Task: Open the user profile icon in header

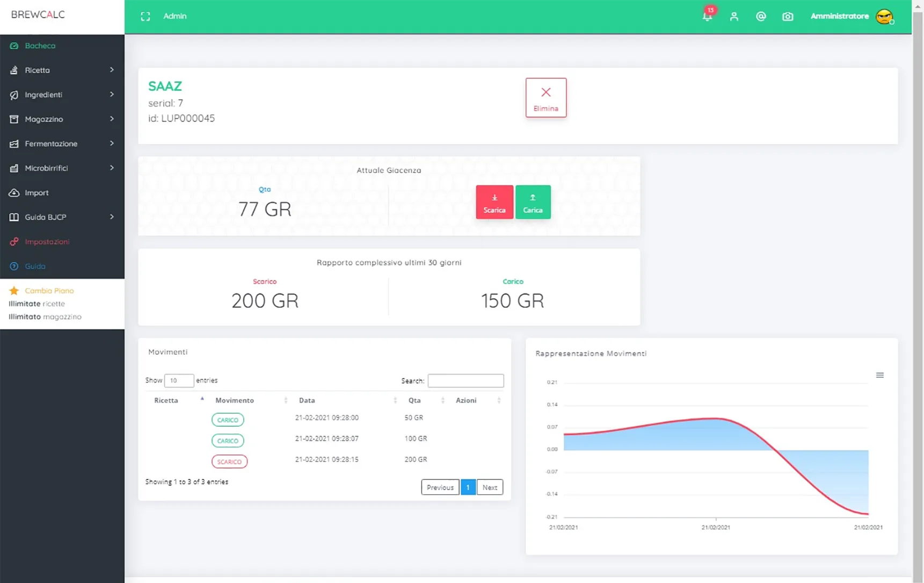Action: (734, 17)
